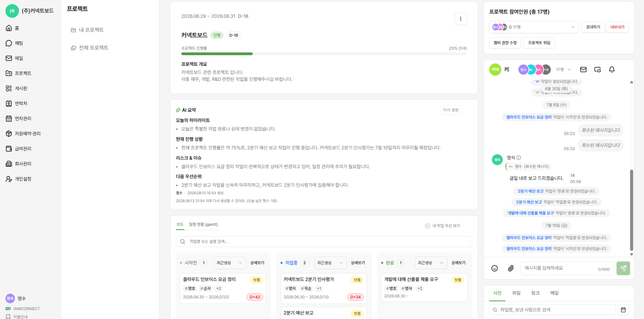
Task: Click the 초대하기 button
Action: coord(593,27)
